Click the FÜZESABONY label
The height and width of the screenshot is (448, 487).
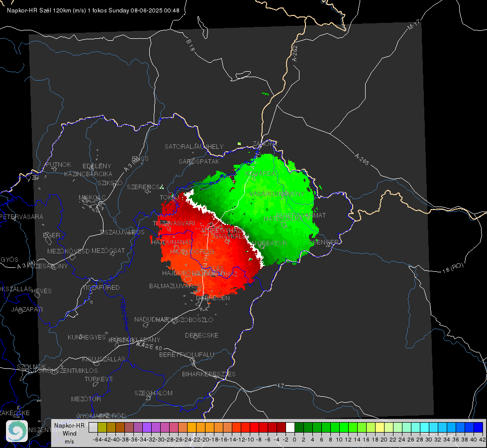[47, 266]
